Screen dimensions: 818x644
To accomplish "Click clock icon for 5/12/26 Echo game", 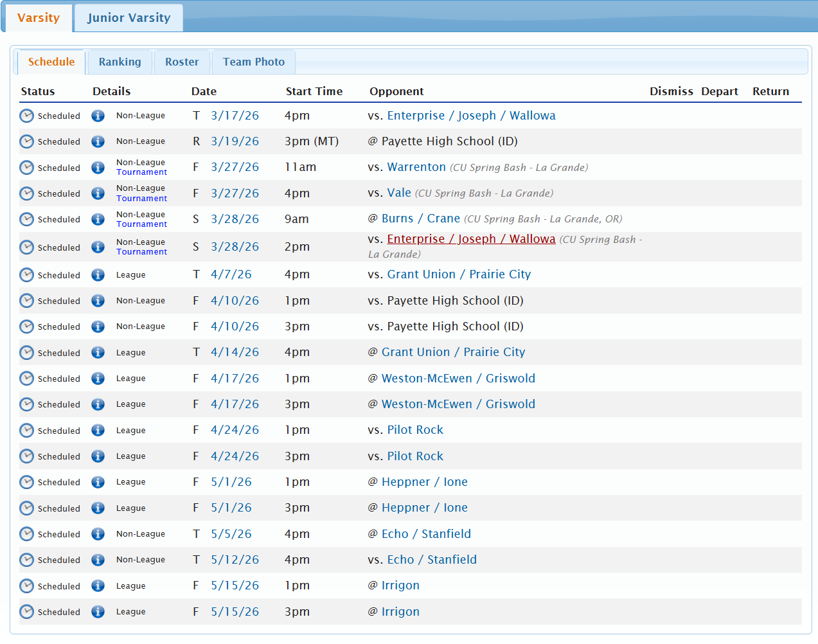I will click(26, 560).
